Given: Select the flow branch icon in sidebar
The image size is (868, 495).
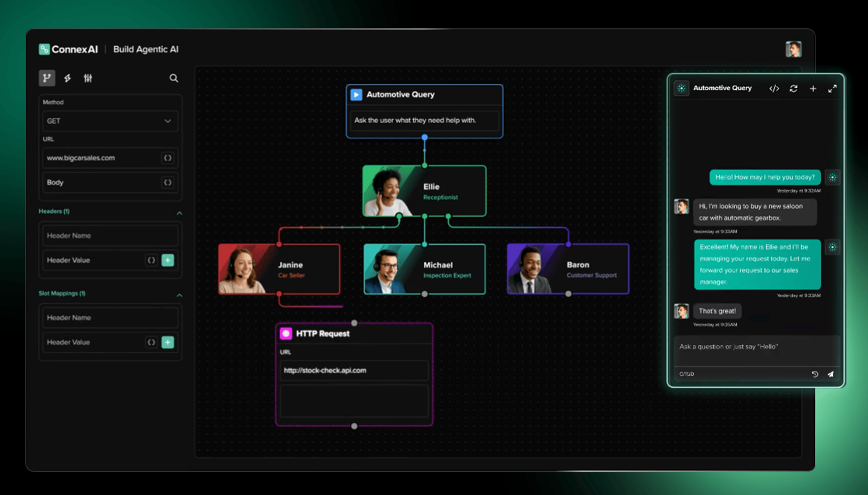Looking at the screenshot, I should (47, 78).
